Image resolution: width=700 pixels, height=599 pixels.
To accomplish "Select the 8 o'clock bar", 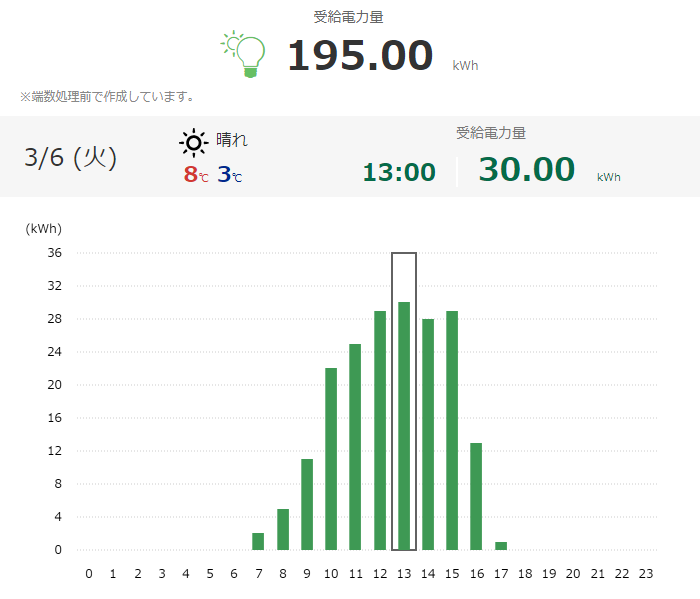I will click(x=283, y=529).
